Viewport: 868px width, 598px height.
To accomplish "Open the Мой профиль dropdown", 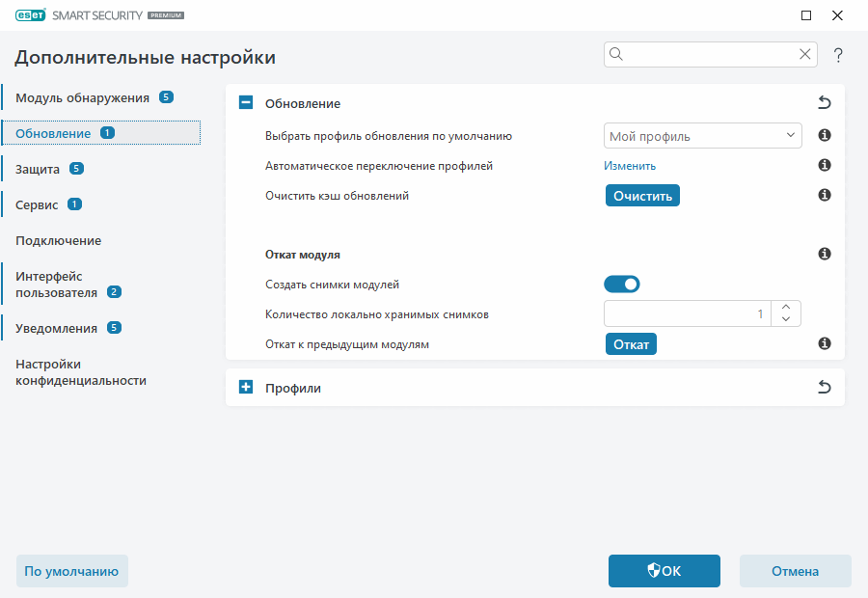I will click(x=702, y=135).
